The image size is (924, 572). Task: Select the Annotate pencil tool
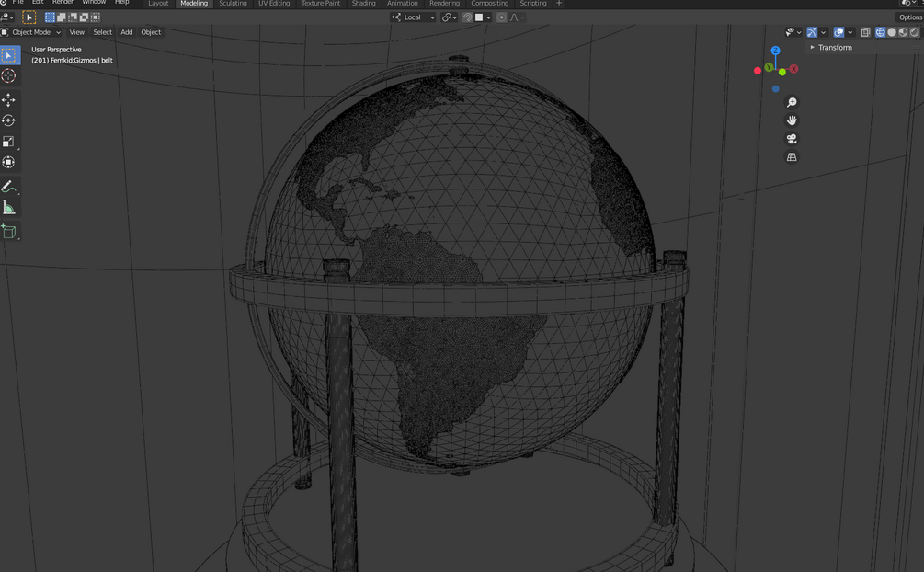coord(9,187)
